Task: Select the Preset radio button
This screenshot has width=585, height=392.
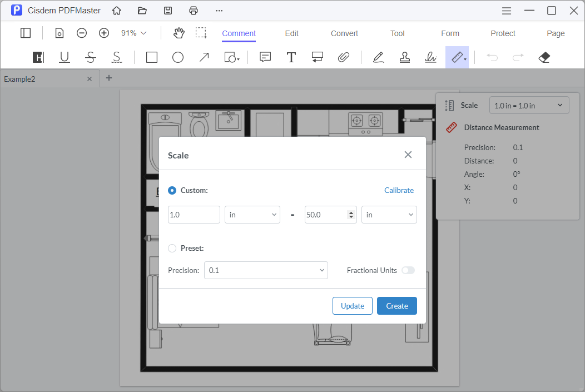Action: pyautogui.click(x=172, y=248)
